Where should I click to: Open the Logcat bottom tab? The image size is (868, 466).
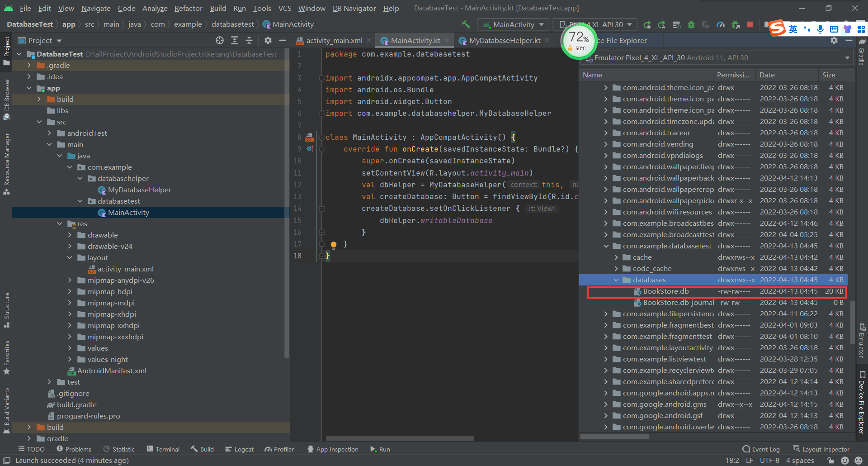[x=240, y=449]
